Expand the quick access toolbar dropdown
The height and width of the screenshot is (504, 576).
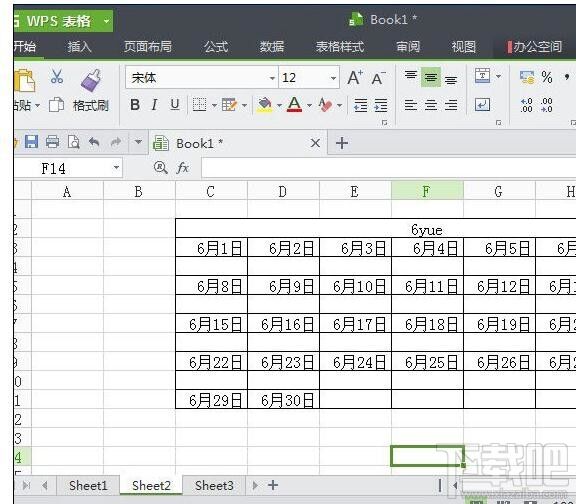click(138, 142)
